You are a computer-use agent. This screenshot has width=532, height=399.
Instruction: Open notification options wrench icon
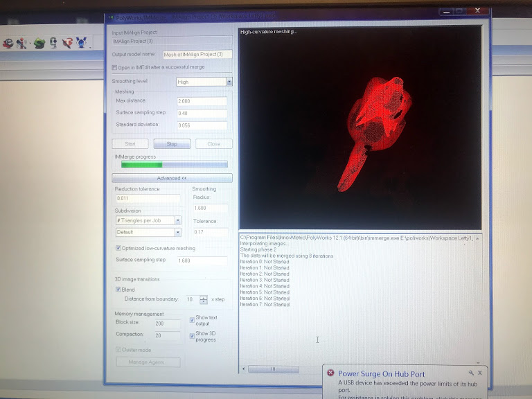471,373
